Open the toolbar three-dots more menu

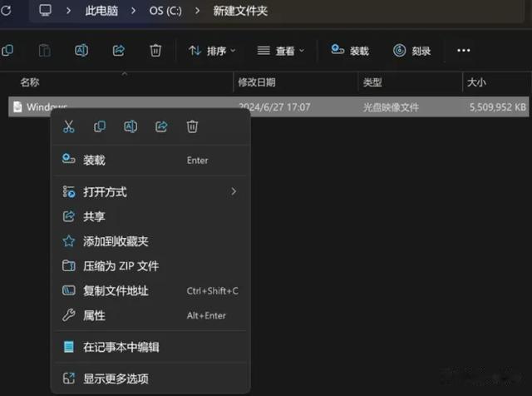pyautogui.click(x=464, y=51)
